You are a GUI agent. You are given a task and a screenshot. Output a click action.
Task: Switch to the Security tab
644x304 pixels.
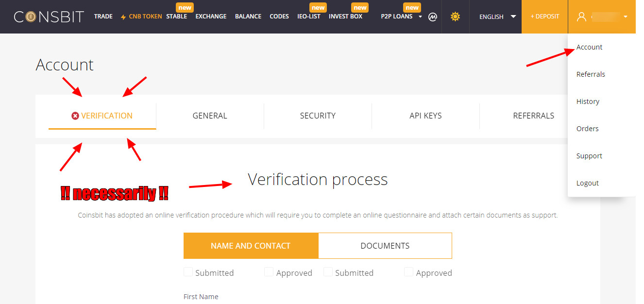click(x=318, y=116)
